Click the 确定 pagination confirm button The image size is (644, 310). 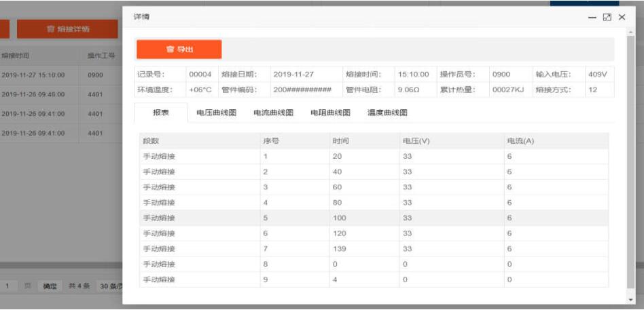pos(50,286)
